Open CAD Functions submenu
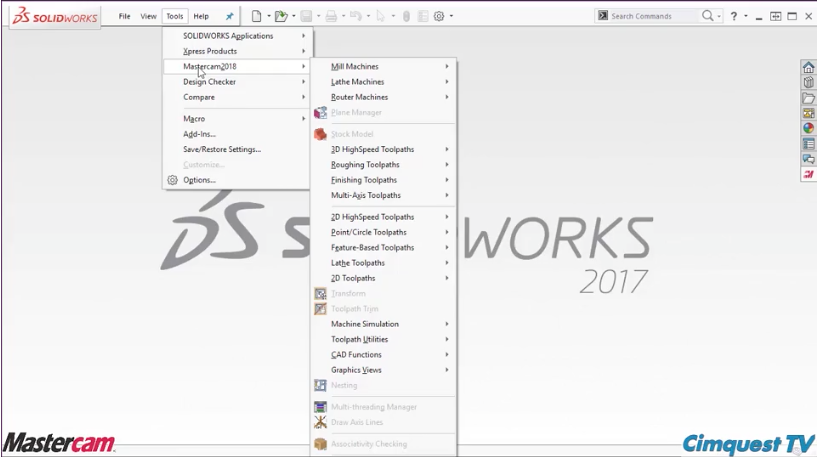817x457 pixels. pos(384,354)
